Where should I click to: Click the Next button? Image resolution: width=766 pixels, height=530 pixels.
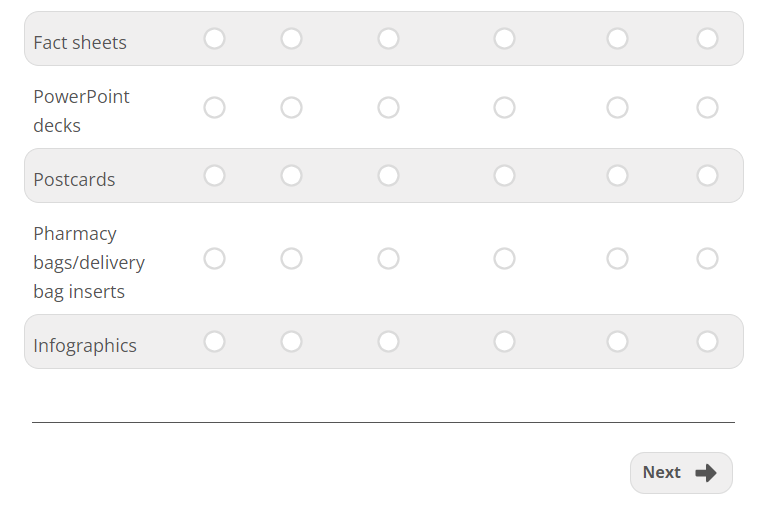click(x=680, y=473)
